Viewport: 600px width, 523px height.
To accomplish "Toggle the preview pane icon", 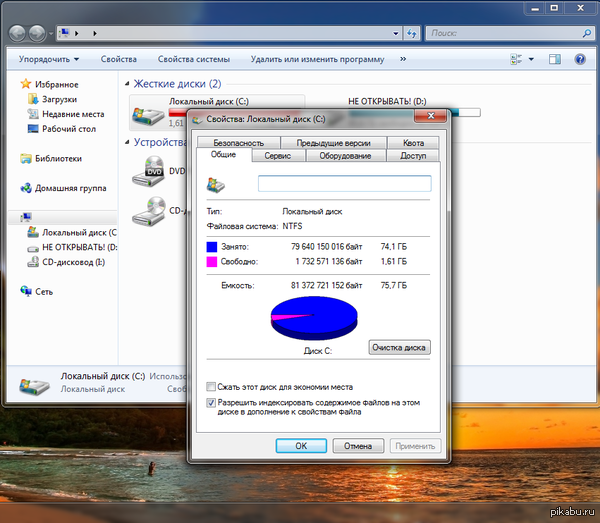I will [x=555, y=59].
